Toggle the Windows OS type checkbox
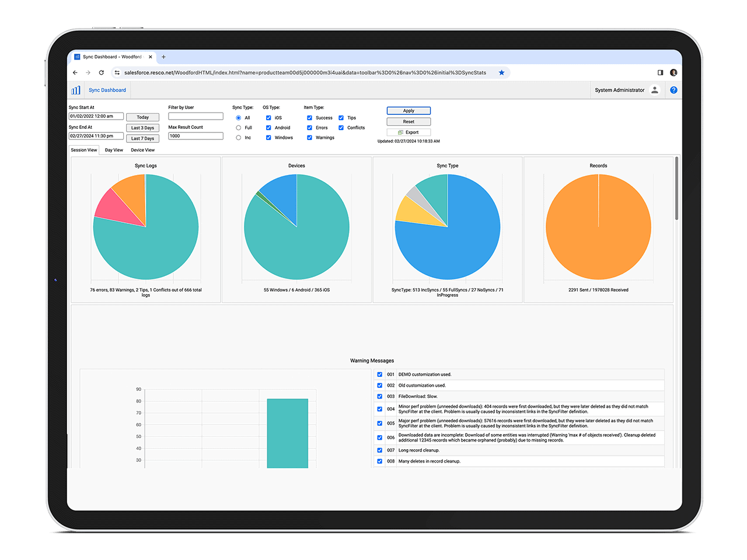 pos(268,138)
